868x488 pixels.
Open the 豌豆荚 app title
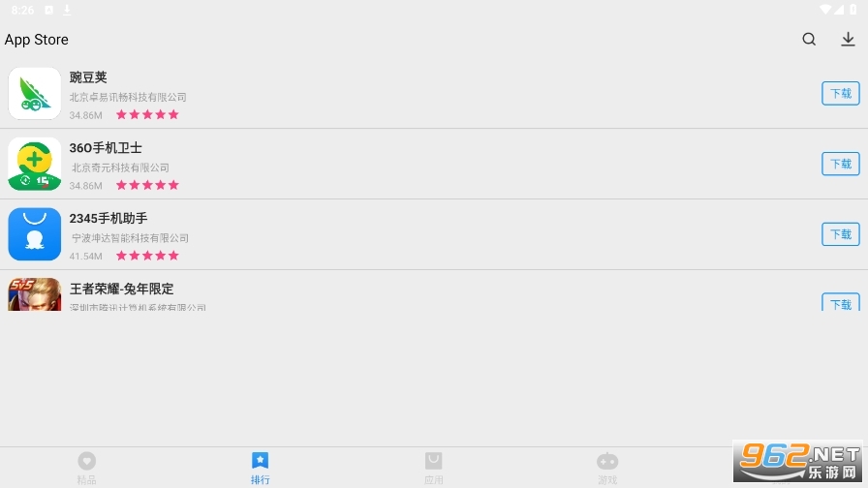88,77
